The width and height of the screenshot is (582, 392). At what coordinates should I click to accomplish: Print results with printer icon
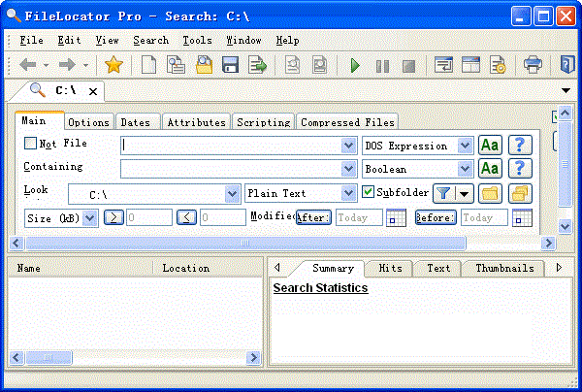(533, 65)
